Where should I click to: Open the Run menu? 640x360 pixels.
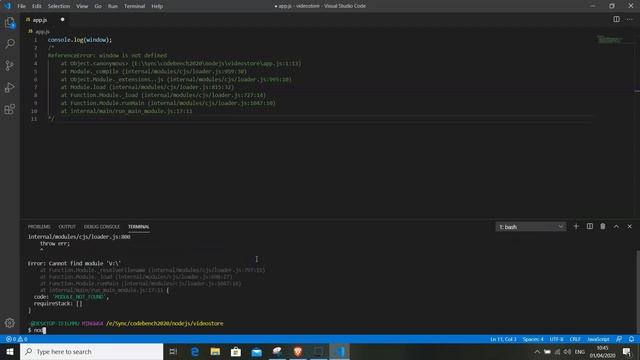(x=113, y=6)
